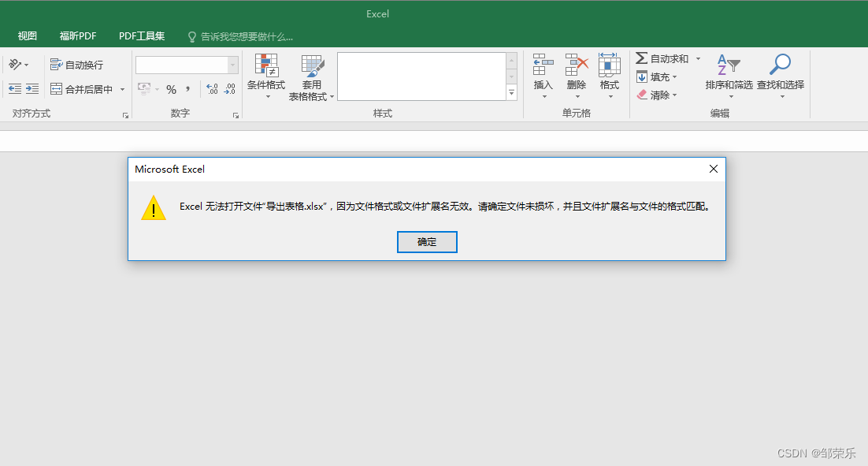Open the alignment settings dialog launcher
The height and width of the screenshot is (466, 868).
pos(126,116)
